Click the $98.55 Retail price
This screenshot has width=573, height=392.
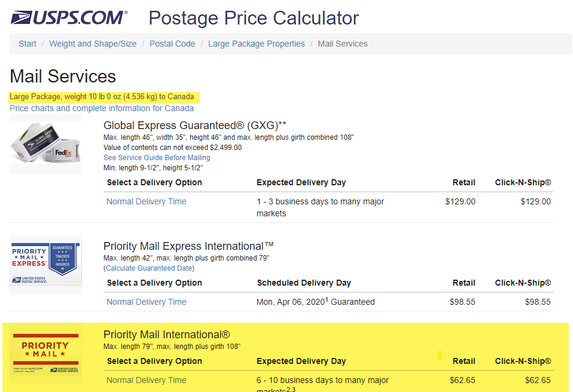462,302
